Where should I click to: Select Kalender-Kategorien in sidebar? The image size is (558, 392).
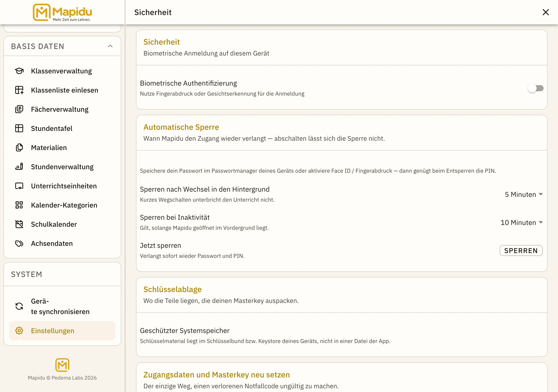point(62,205)
